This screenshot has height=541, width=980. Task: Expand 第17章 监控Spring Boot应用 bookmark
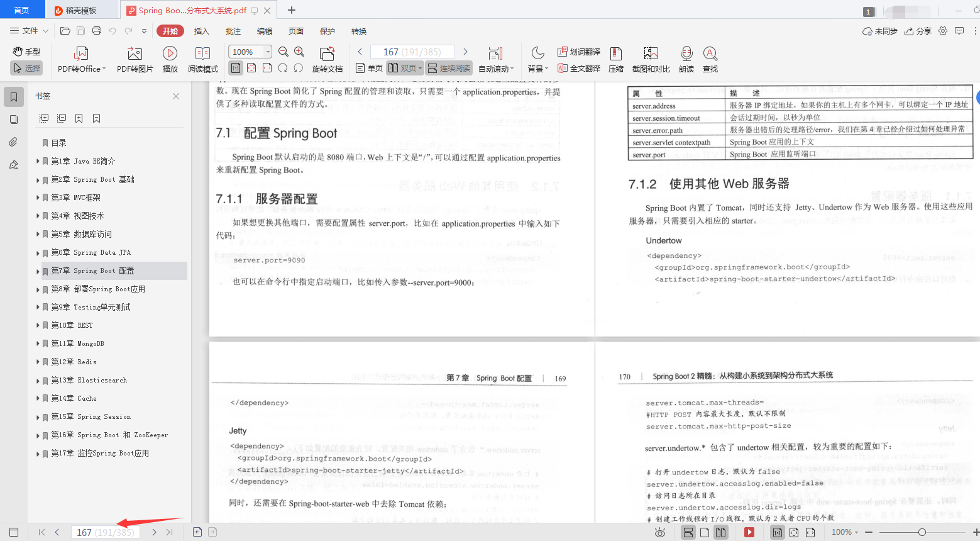38,454
